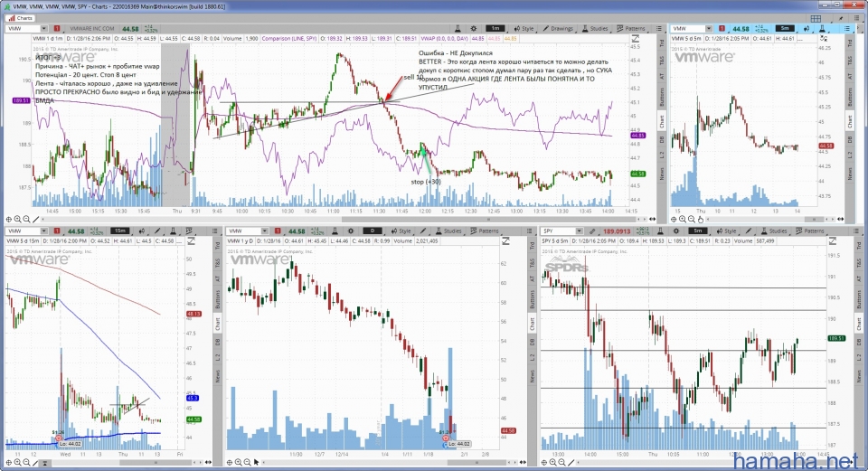Open Drawings menu in main 1m chart
This screenshot has width=868, height=471.
tap(558, 29)
